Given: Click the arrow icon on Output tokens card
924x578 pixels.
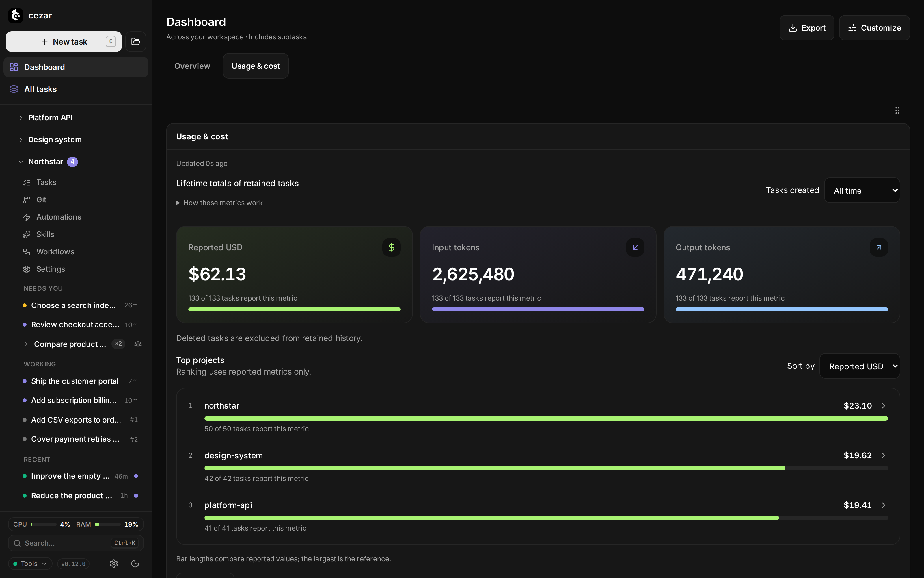Looking at the screenshot, I should 879,247.
